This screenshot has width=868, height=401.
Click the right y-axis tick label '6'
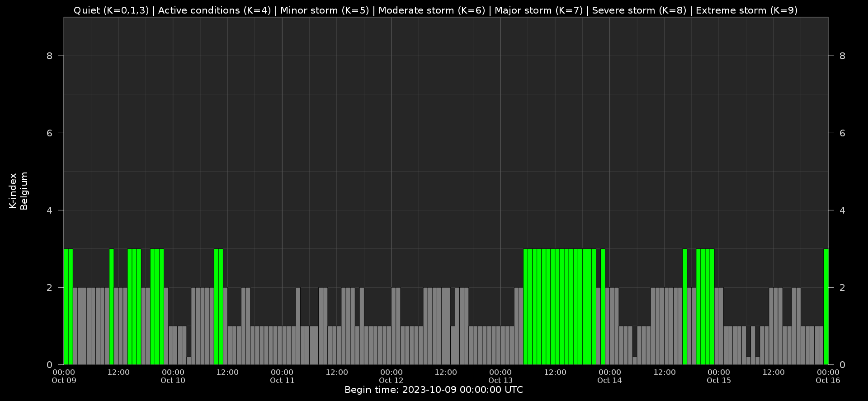click(842, 133)
